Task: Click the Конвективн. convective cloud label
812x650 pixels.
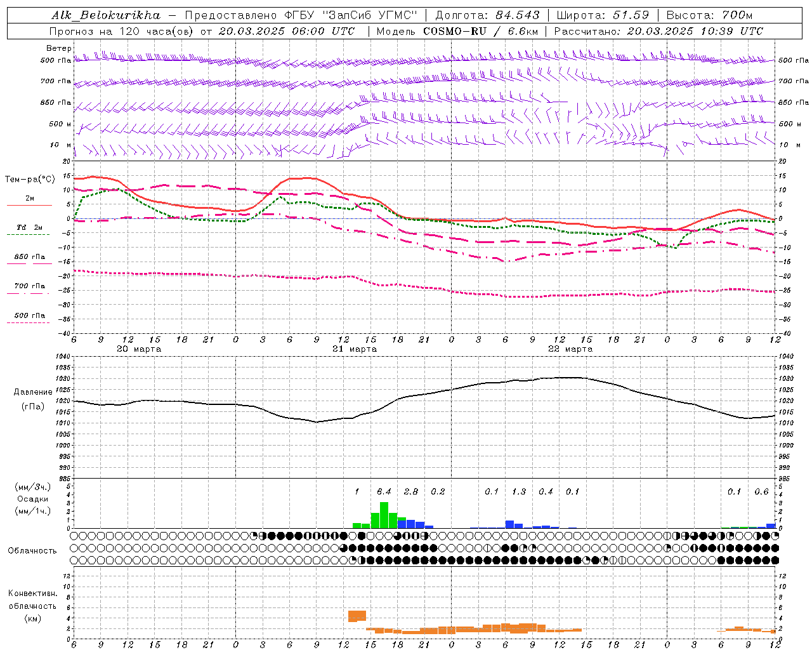Action: point(33,594)
